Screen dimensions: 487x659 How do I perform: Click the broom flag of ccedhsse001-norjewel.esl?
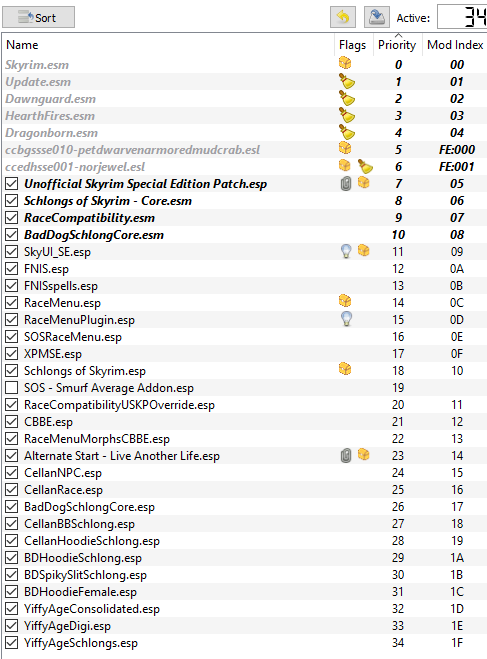(x=365, y=166)
